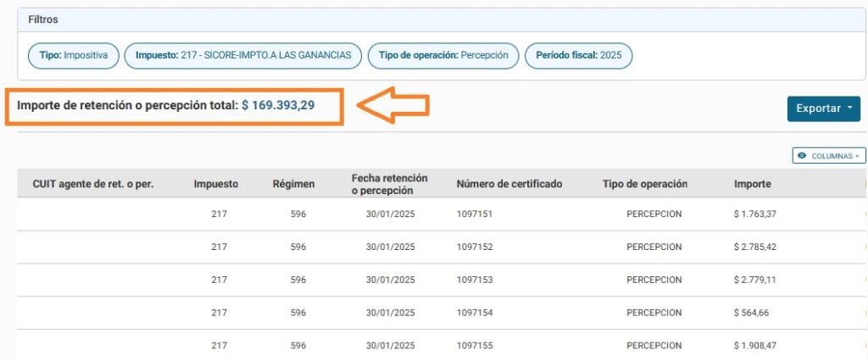868x361 pixels.
Task: Select the row with certificate 1097155
Action: (x=474, y=346)
